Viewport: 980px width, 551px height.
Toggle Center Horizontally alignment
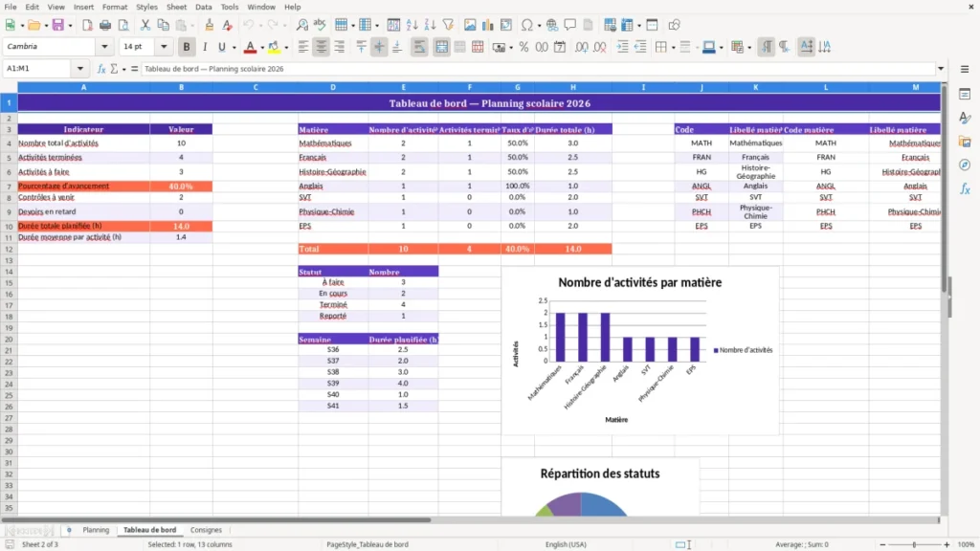(322, 47)
